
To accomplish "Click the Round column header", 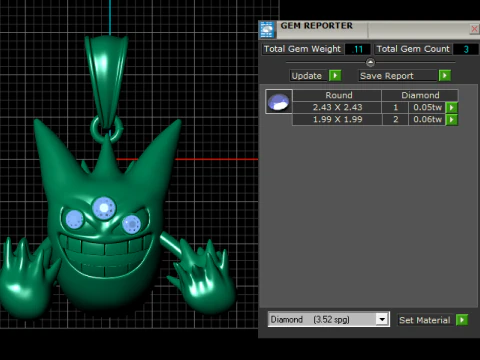I will [337, 95].
